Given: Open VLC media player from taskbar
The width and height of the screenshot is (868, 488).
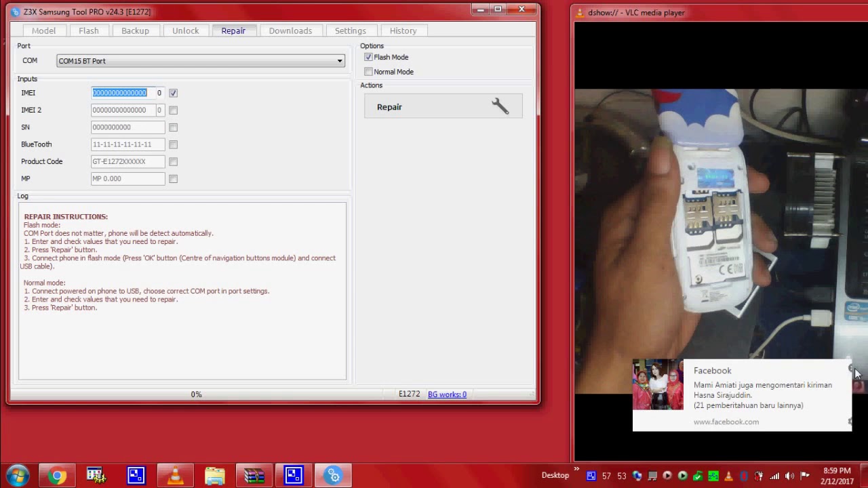Looking at the screenshot, I should (x=176, y=476).
